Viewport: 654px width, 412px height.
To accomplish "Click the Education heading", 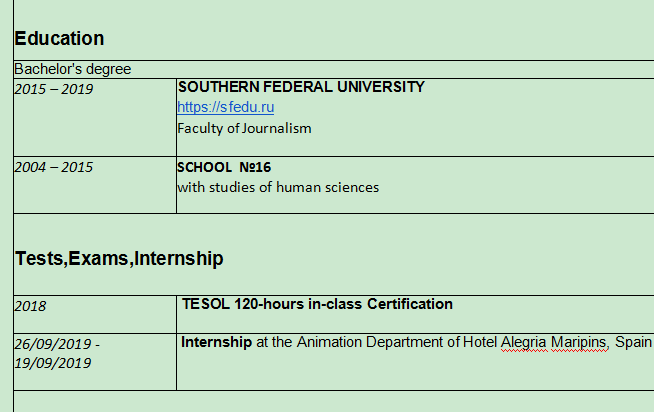I will tap(59, 39).
